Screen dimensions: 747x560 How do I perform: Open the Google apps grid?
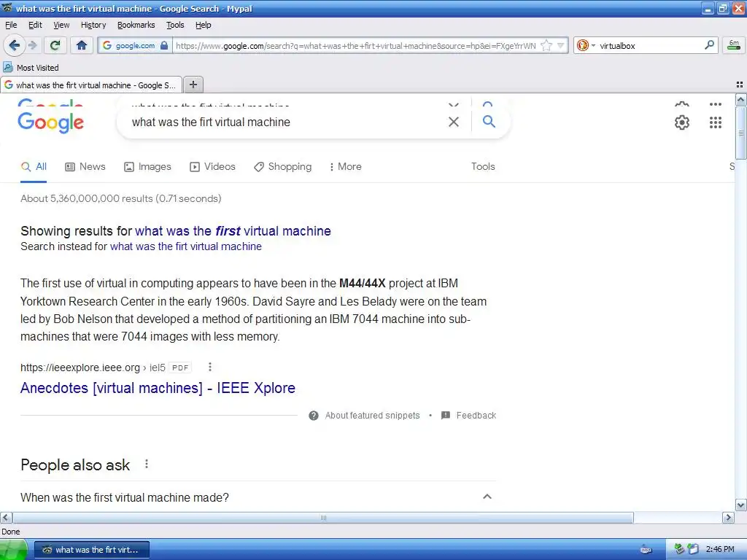[716, 122]
